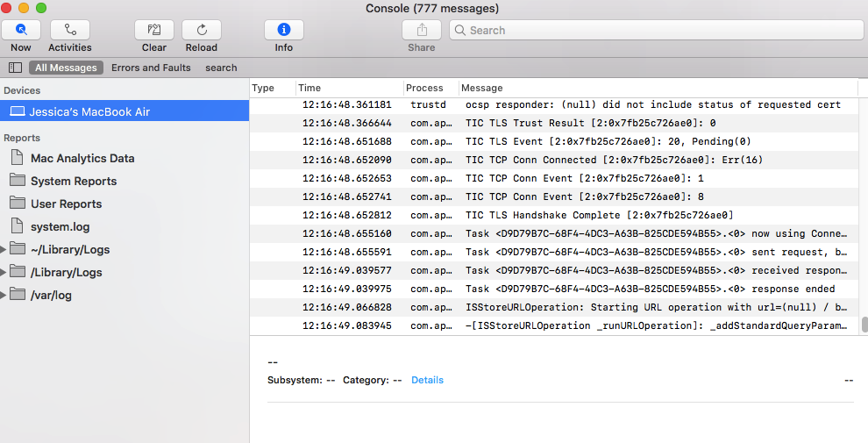868x443 pixels.
Task: Select the TIC TCP Conn Connected Err(16) row
Action: click(553, 160)
